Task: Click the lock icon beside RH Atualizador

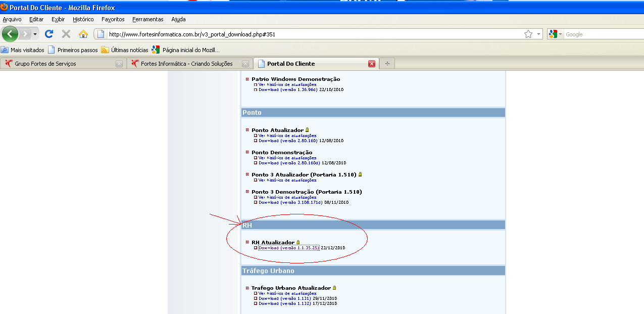Action: [298, 243]
